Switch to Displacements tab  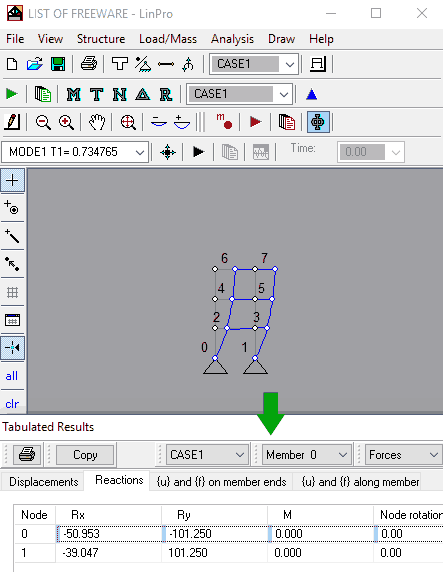tap(43, 482)
